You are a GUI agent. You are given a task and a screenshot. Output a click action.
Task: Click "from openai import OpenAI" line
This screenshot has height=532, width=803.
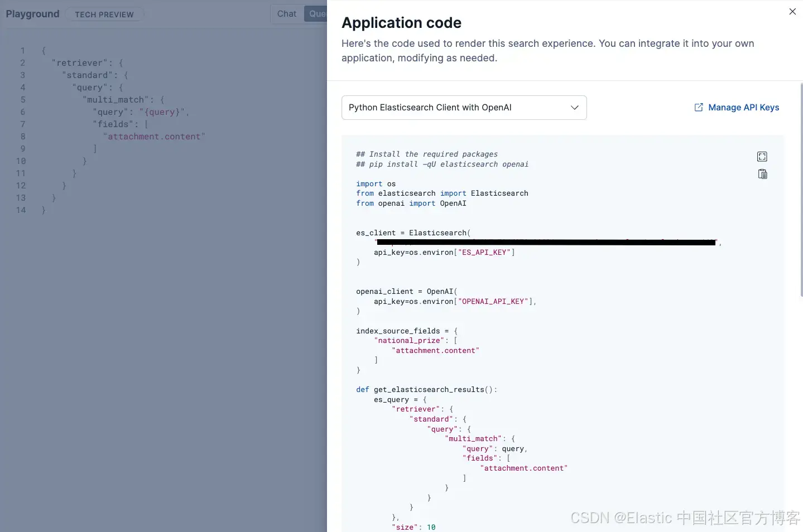point(411,204)
